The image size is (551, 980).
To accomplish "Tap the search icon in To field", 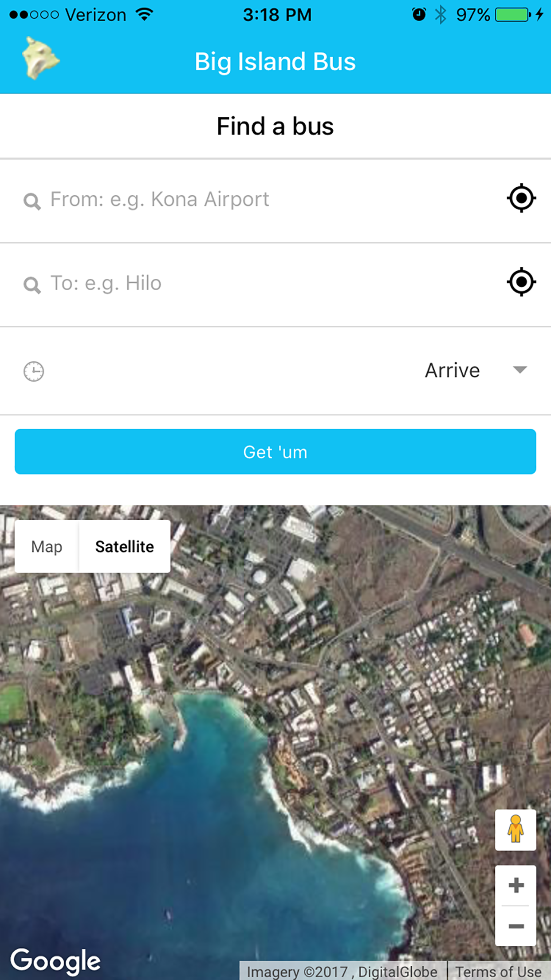I will [x=32, y=285].
